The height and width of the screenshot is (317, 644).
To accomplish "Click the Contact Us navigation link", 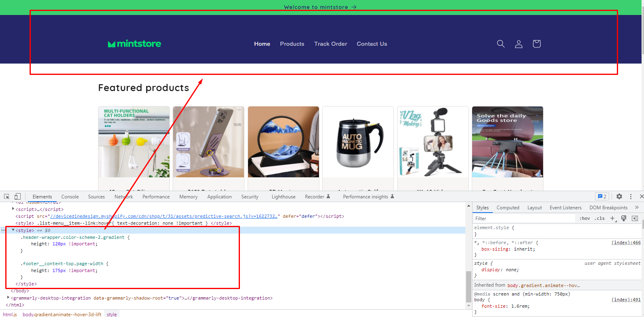I will click(x=372, y=44).
